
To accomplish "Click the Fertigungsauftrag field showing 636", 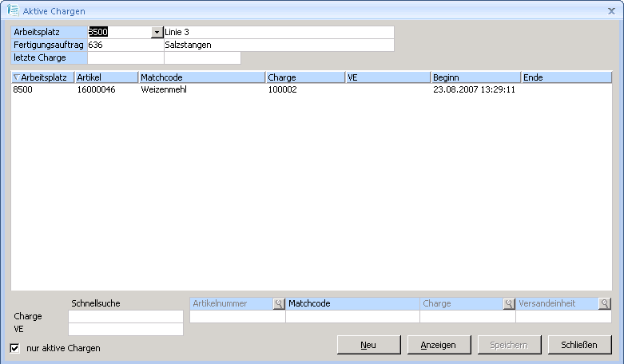I will 125,45.
